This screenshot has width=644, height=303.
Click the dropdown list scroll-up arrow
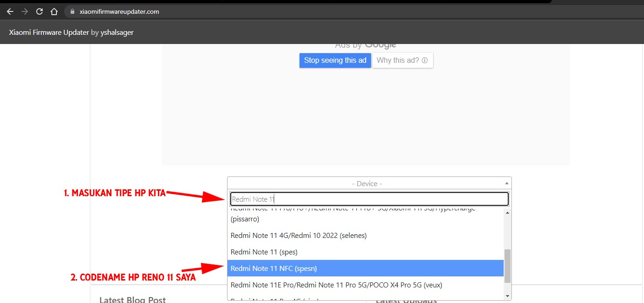click(507, 213)
